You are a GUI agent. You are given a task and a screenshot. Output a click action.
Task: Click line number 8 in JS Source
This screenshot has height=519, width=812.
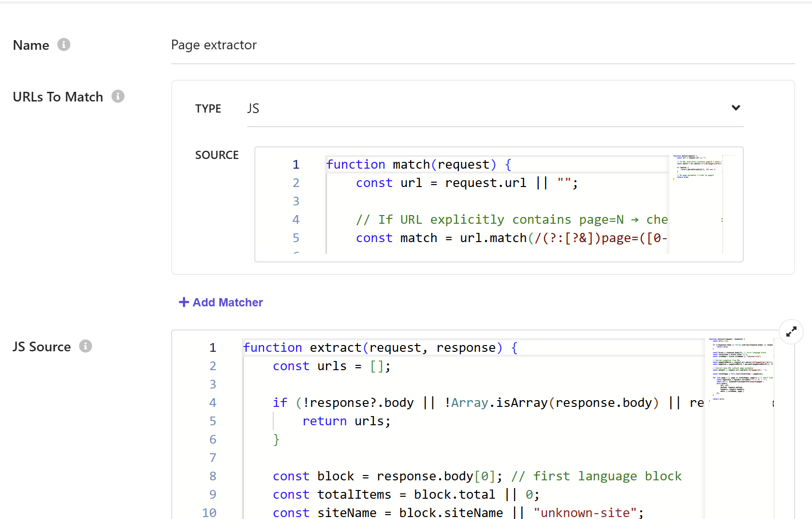(212, 476)
